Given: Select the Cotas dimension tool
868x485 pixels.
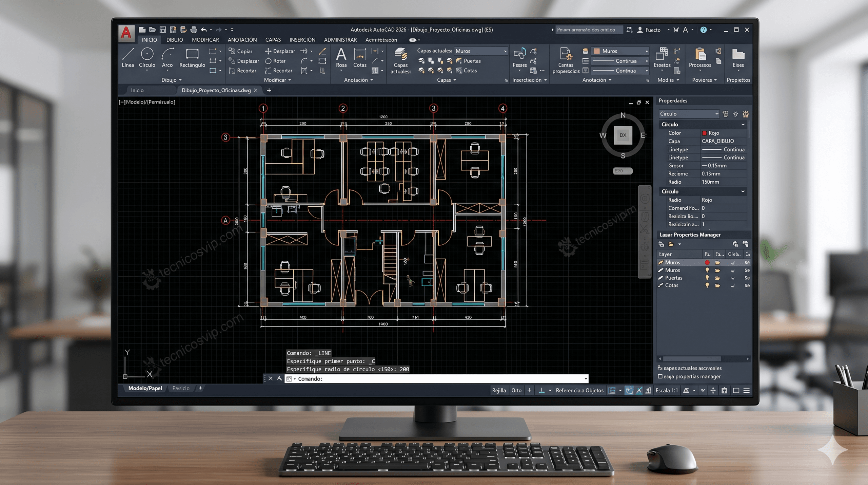Looking at the screenshot, I should 360,58.
